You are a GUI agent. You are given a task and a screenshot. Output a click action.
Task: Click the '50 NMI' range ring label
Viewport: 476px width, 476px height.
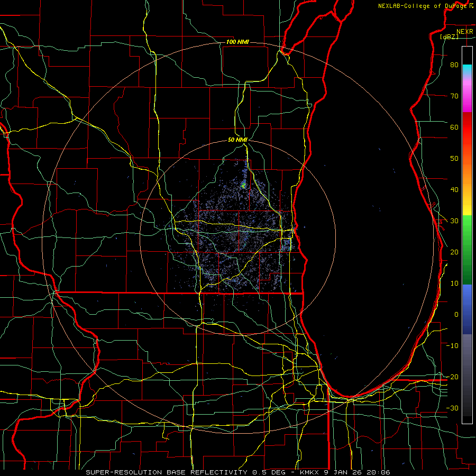[237, 140]
